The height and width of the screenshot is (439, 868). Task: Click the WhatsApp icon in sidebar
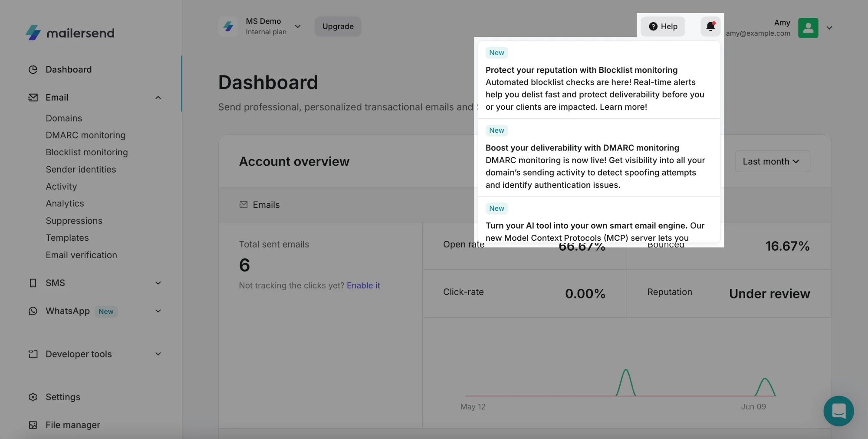point(33,311)
